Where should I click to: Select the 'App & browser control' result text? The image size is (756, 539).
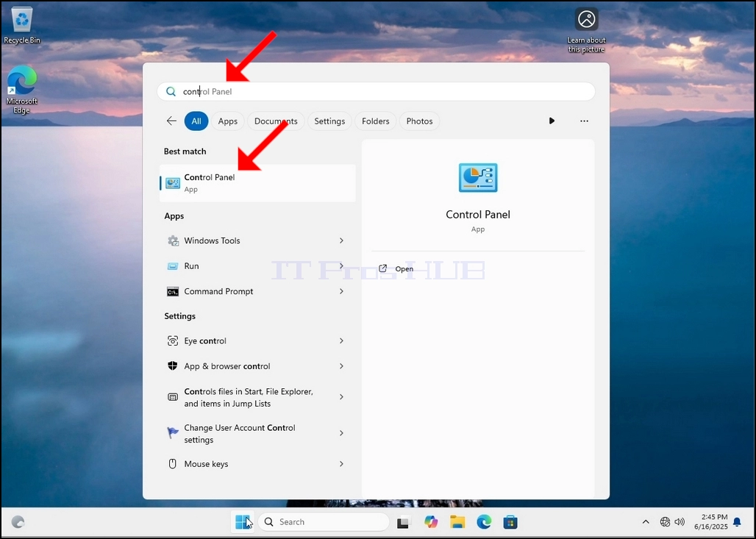coord(227,366)
